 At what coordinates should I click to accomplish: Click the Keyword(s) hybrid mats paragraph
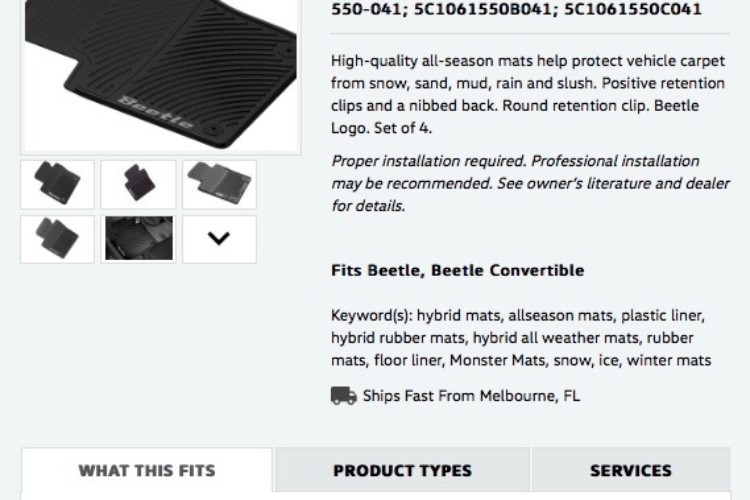click(521, 338)
